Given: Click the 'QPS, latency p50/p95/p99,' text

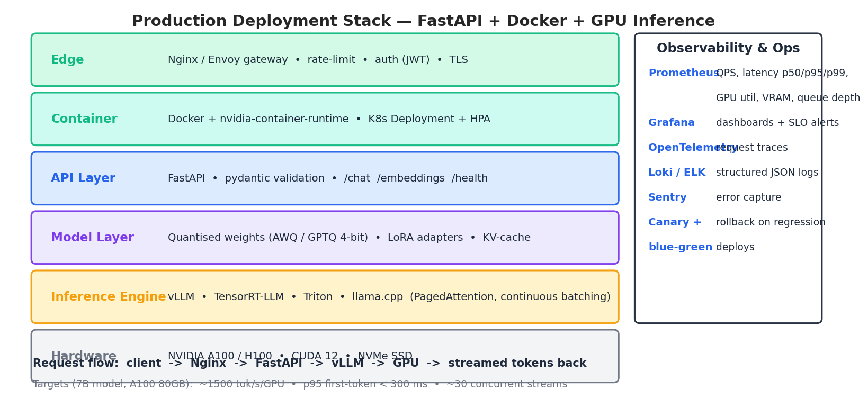Looking at the screenshot, I should (x=782, y=73).
